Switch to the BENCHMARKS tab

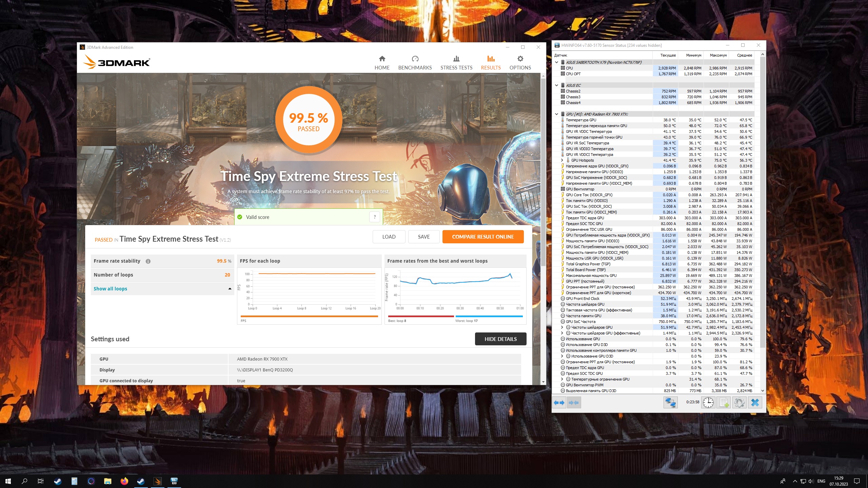pyautogui.click(x=415, y=63)
